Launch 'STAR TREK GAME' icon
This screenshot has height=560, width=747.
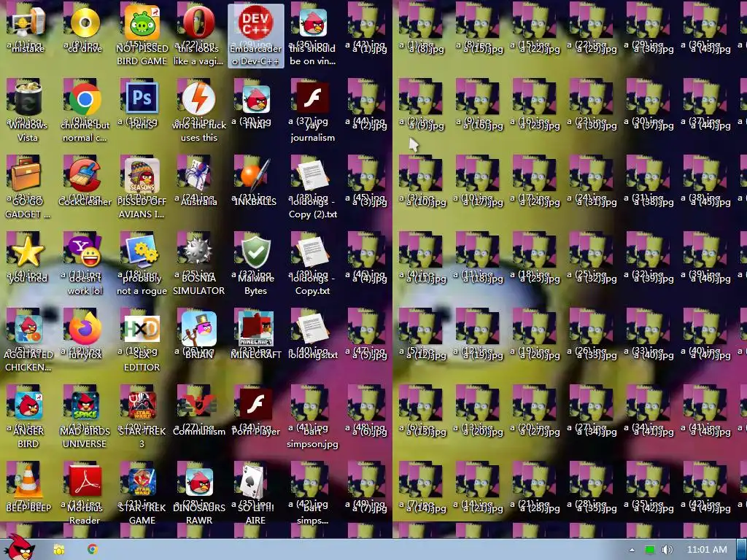coord(142,481)
